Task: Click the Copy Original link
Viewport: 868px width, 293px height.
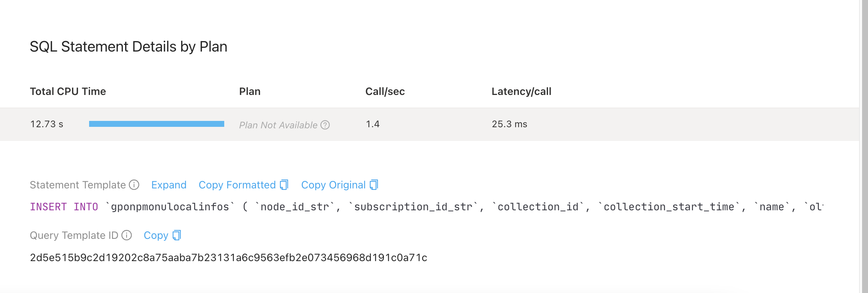Action: (x=333, y=185)
